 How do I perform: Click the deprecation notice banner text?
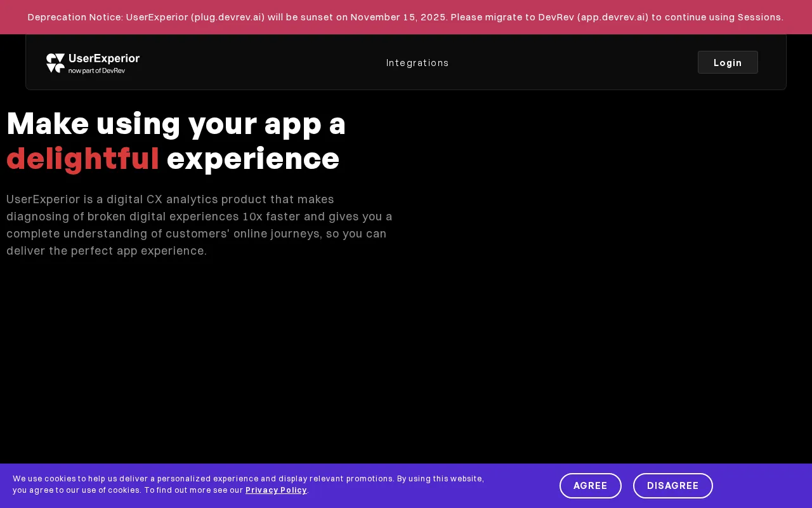[405, 17]
